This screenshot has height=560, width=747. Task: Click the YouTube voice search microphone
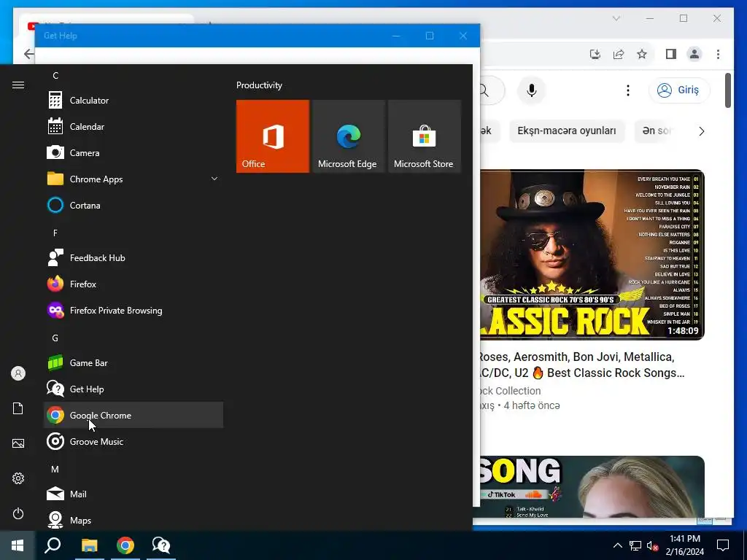click(532, 90)
